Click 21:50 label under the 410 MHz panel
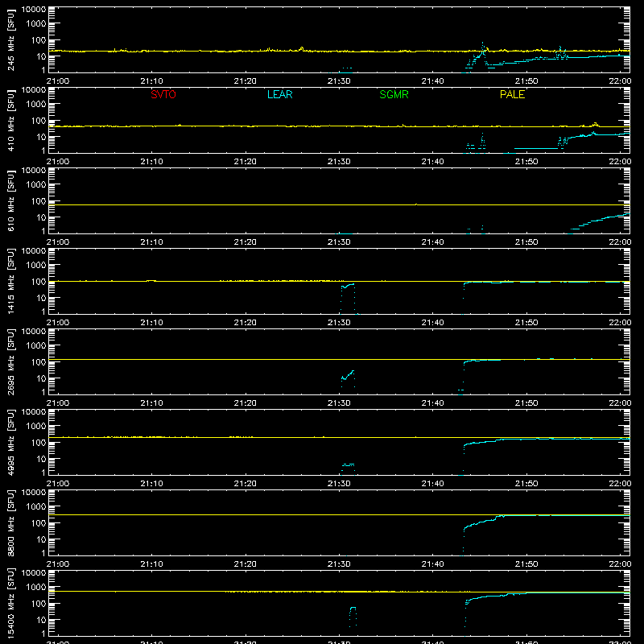Viewport: 644px width, 644px height. pos(526,162)
